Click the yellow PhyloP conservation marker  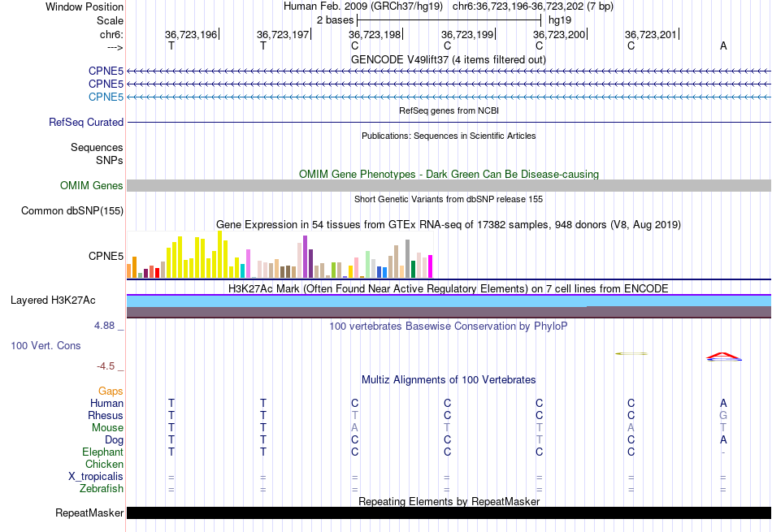[x=631, y=353]
